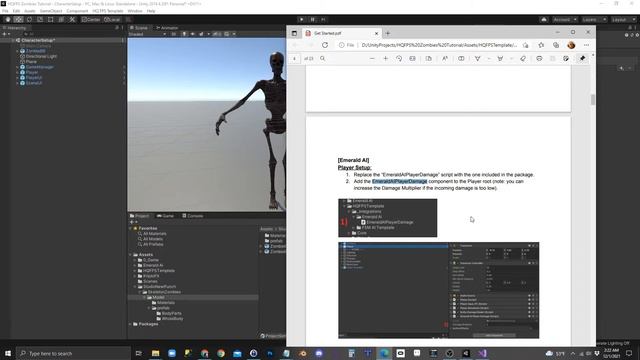The width and height of the screenshot is (640, 360).
Task: Start Play mode in Unity
Action: coord(302,19)
